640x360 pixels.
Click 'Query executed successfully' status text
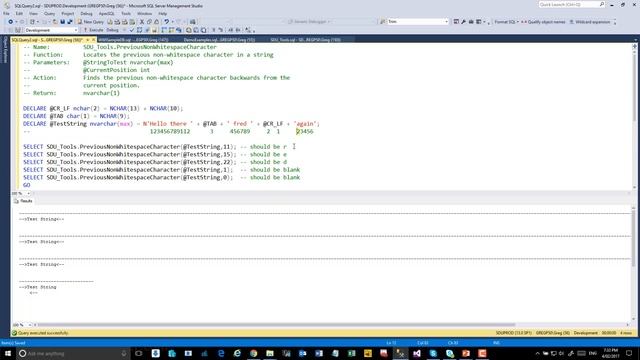43,333
